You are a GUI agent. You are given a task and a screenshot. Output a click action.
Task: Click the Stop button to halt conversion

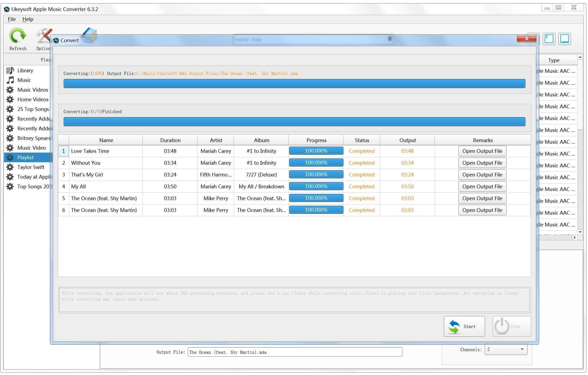(510, 326)
